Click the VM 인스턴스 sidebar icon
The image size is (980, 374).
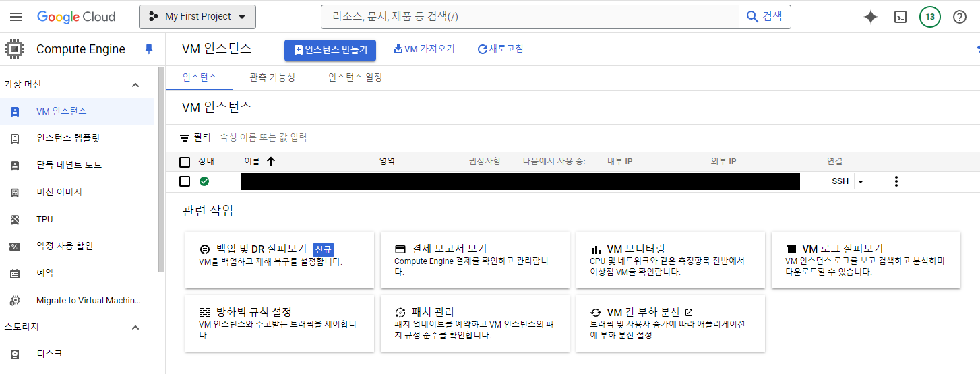15,112
